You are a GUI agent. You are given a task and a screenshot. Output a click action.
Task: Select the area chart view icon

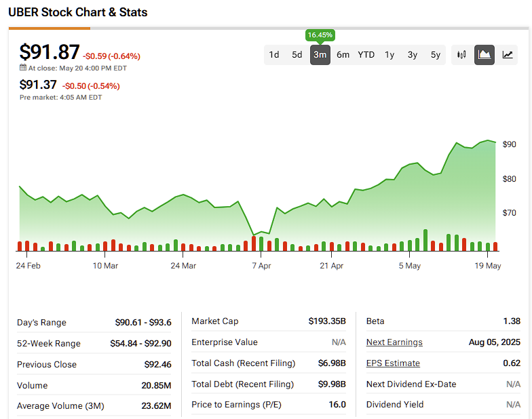(484, 54)
